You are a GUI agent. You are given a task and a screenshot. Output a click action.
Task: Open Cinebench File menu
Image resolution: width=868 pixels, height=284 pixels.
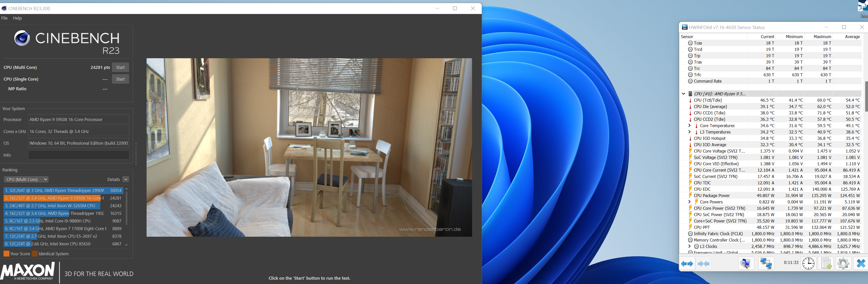pos(4,18)
